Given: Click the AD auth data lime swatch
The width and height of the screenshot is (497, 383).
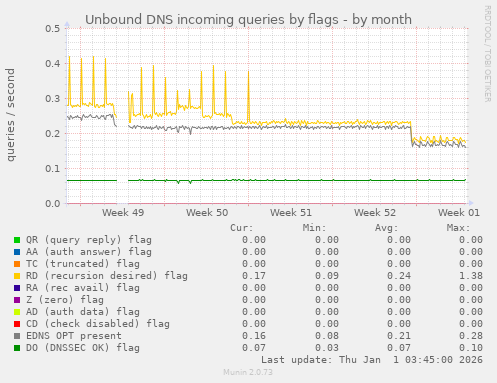Looking at the screenshot, I should [x=17, y=312].
